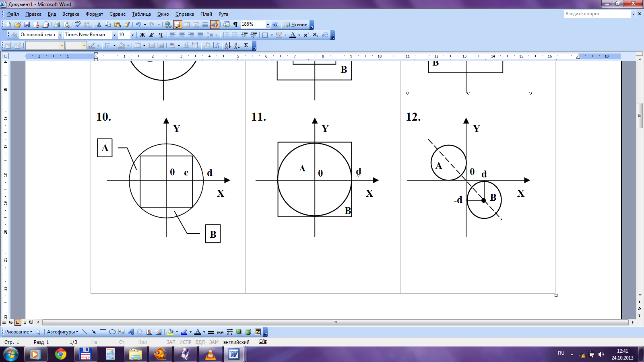Open the Автофигуры dropdown menu
644x362 pixels.
point(62,332)
